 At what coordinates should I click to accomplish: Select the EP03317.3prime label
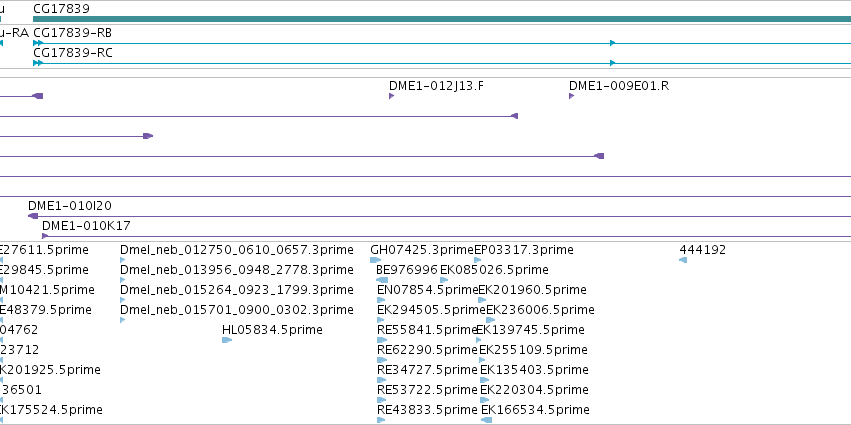point(524,250)
